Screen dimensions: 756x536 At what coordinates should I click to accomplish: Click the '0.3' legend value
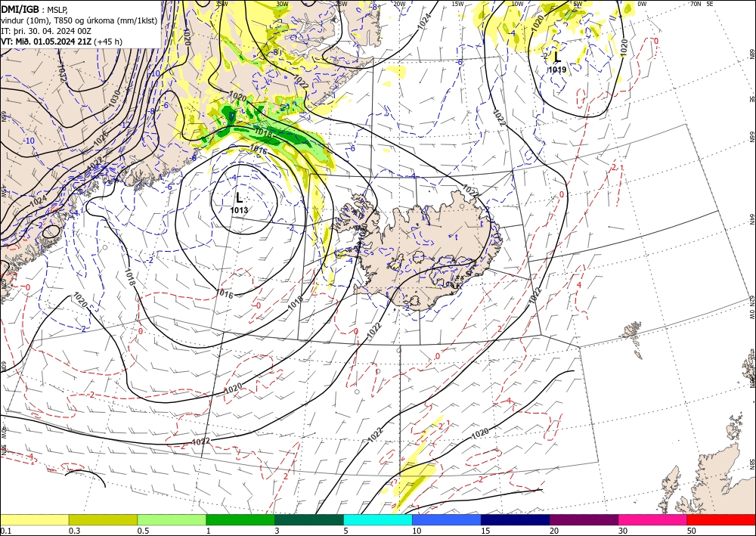pos(74,531)
